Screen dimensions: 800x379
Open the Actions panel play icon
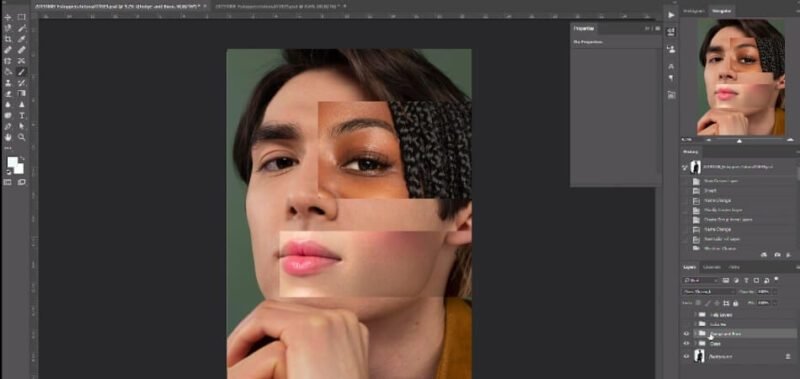[x=671, y=15]
